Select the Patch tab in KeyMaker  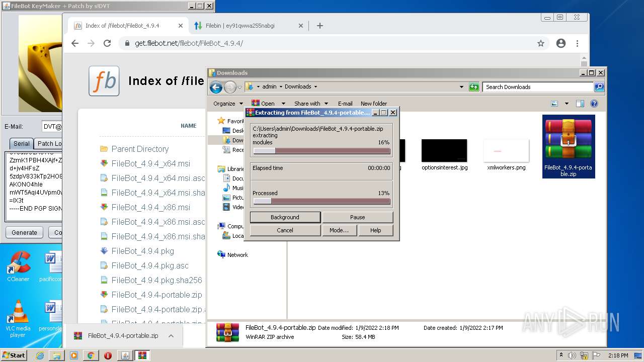49,143
